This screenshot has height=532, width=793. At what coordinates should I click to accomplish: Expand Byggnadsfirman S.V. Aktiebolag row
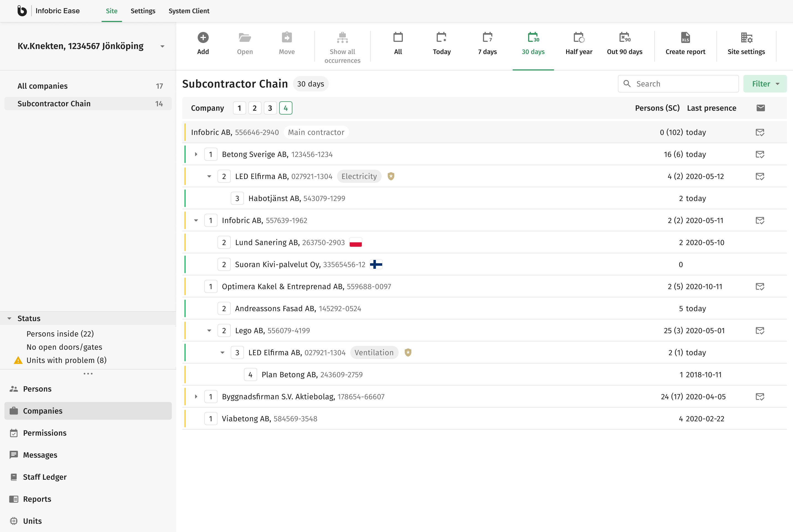click(x=196, y=397)
